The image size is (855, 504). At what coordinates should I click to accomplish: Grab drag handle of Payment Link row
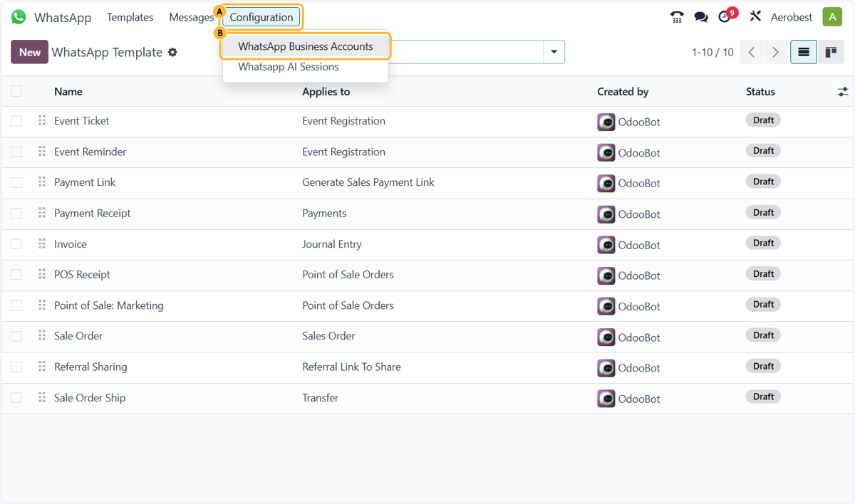tap(42, 182)
